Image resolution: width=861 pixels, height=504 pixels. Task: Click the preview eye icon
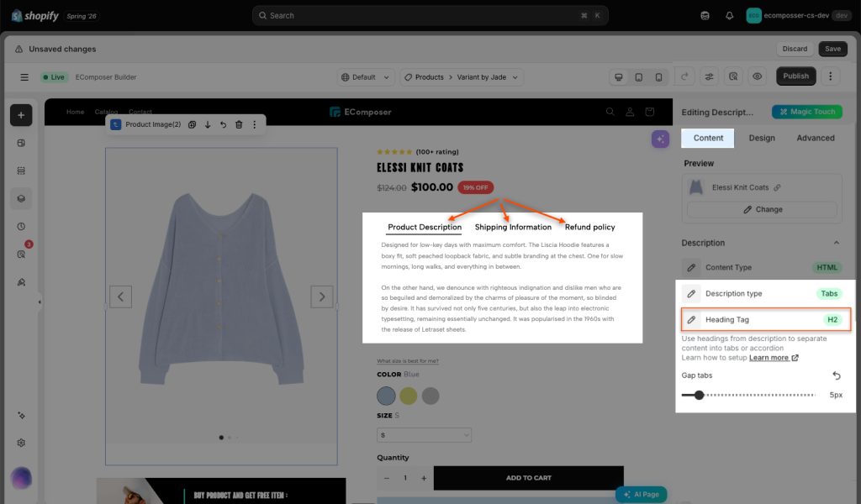[x=758, y=76]
